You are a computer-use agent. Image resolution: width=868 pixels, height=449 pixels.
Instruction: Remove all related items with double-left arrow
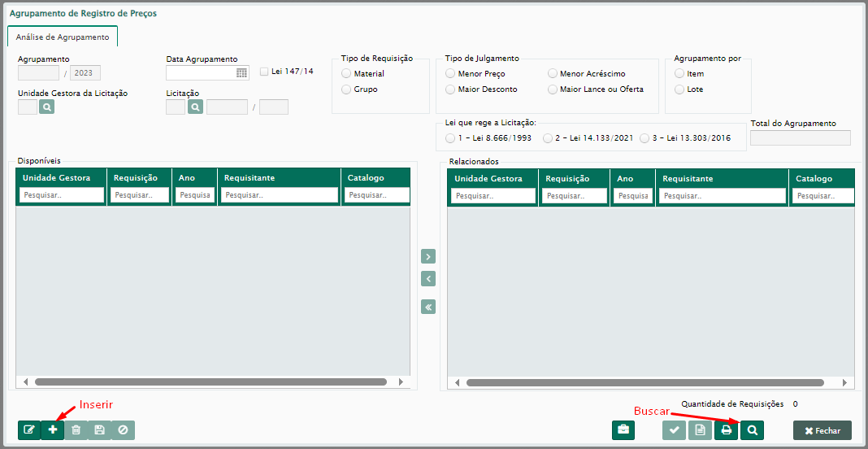click(x=428, y=307)
